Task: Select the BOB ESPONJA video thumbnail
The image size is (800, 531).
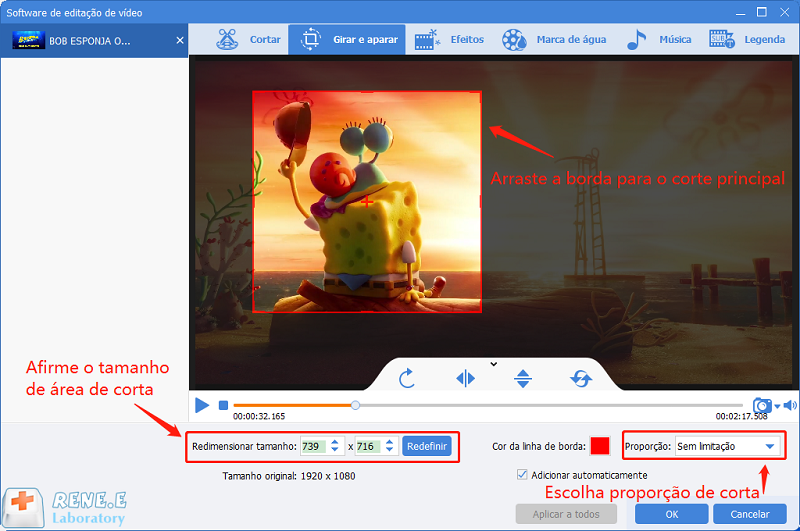Action: (29, 40)
